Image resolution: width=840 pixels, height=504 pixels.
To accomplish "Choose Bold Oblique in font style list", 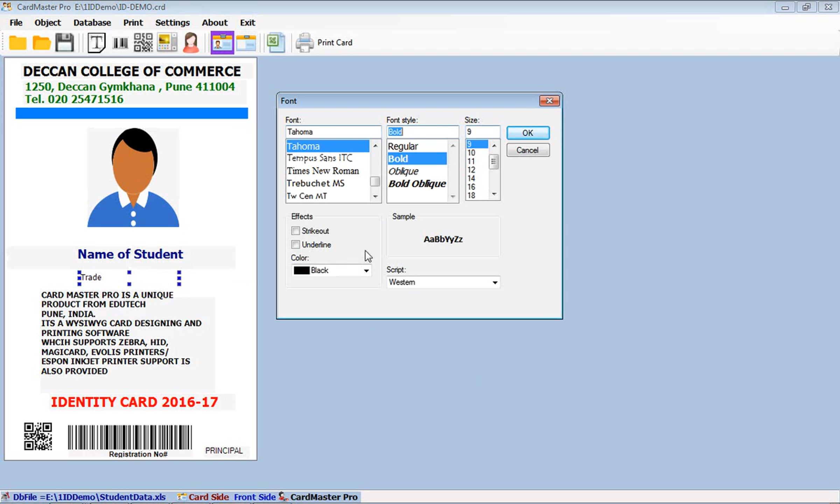I will (x=417, y=184).
